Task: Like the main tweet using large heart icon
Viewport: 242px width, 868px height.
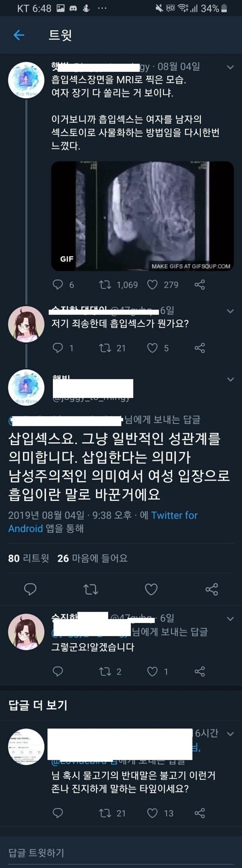Action: (x=151, y=589)
